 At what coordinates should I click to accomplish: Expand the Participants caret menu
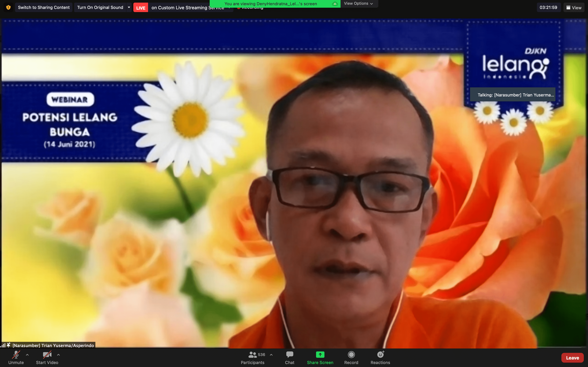point(271,355)
